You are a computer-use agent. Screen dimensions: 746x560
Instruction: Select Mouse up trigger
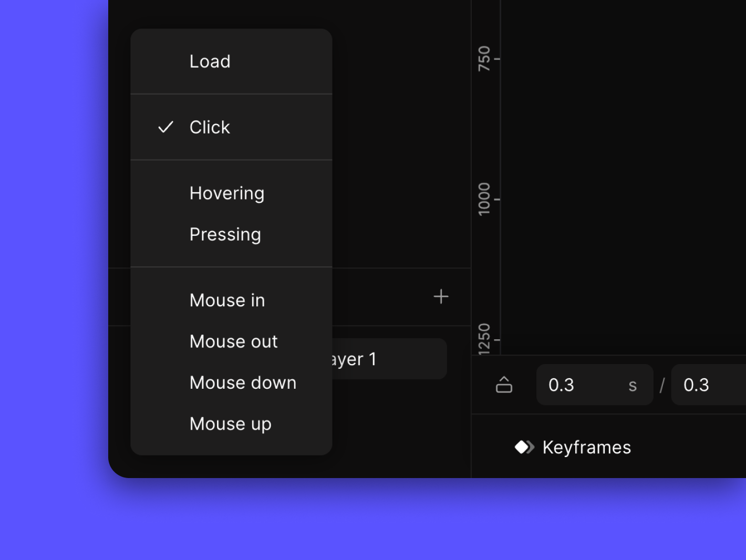click(231, 423)
